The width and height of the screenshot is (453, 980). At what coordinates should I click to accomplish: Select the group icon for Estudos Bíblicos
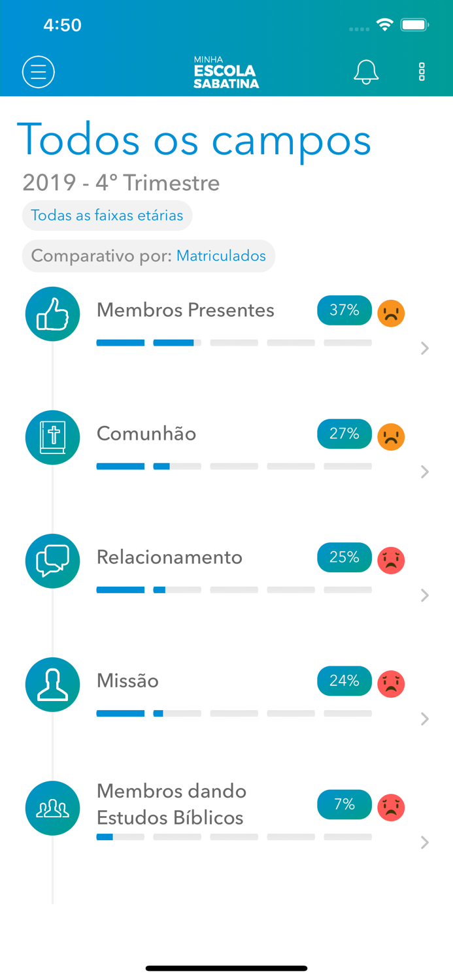coord(52,808)
